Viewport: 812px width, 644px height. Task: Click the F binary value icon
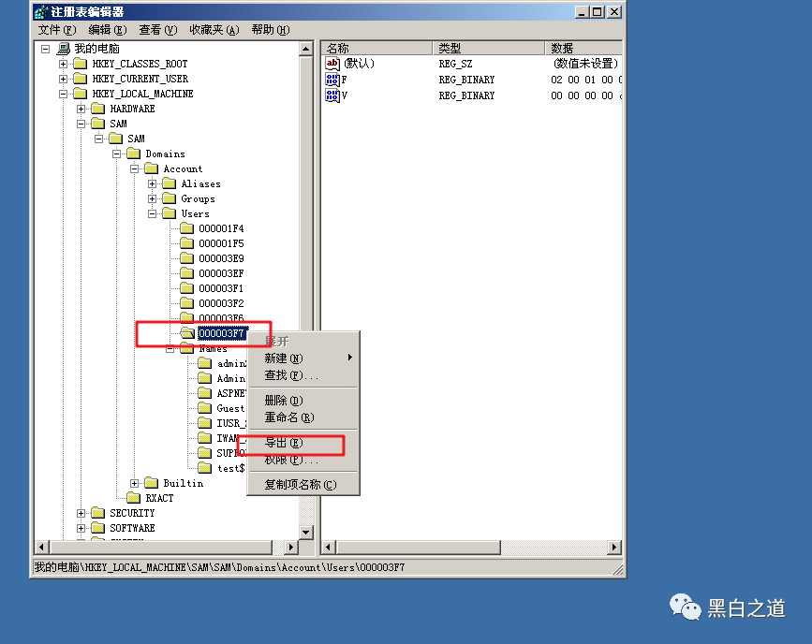[x=332, y=80]
